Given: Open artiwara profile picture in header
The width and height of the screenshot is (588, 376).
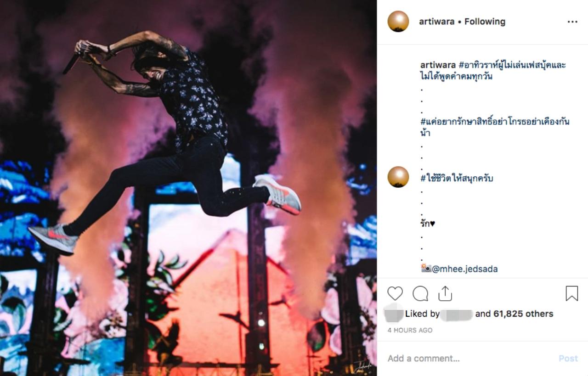Looking at the screenshot, I should point(398,22).
